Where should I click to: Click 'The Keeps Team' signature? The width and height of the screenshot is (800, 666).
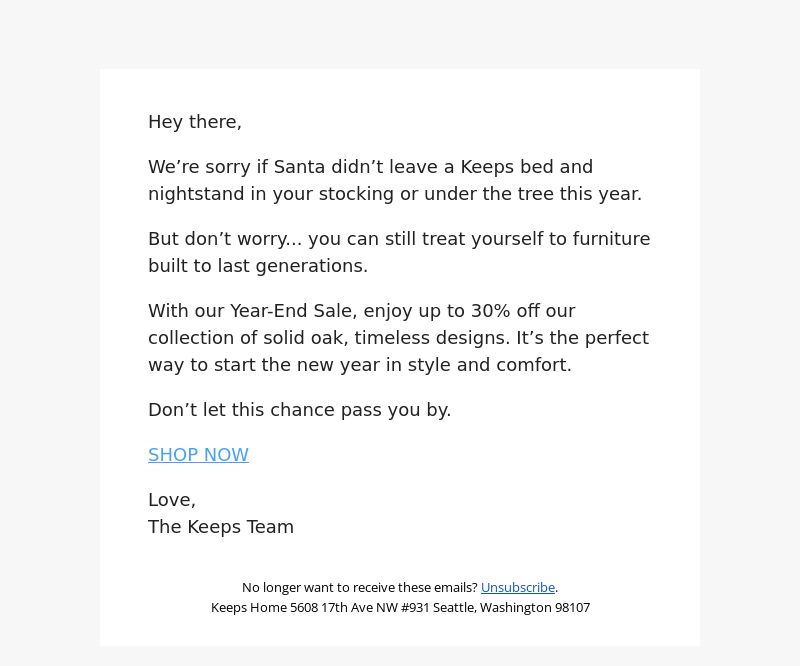pos(221,527)
